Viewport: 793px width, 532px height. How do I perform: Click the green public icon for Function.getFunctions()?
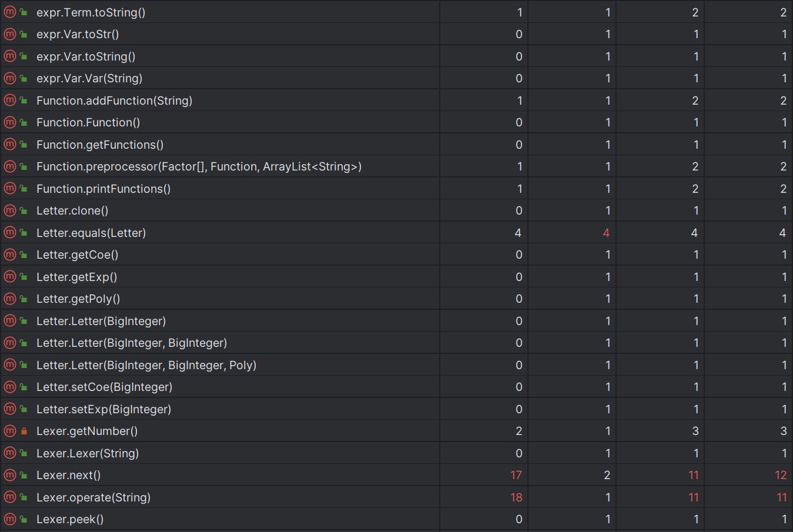point(24,145)
